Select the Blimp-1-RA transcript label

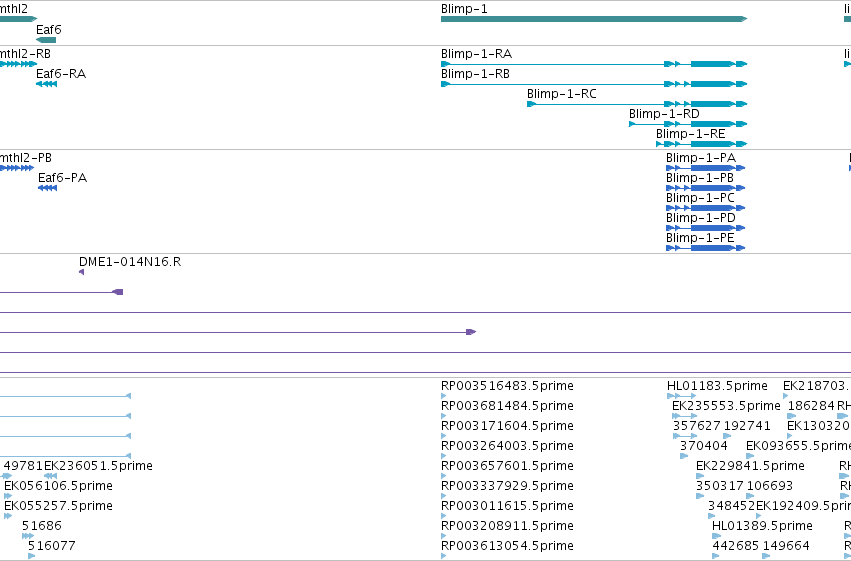tap(477, 54)
